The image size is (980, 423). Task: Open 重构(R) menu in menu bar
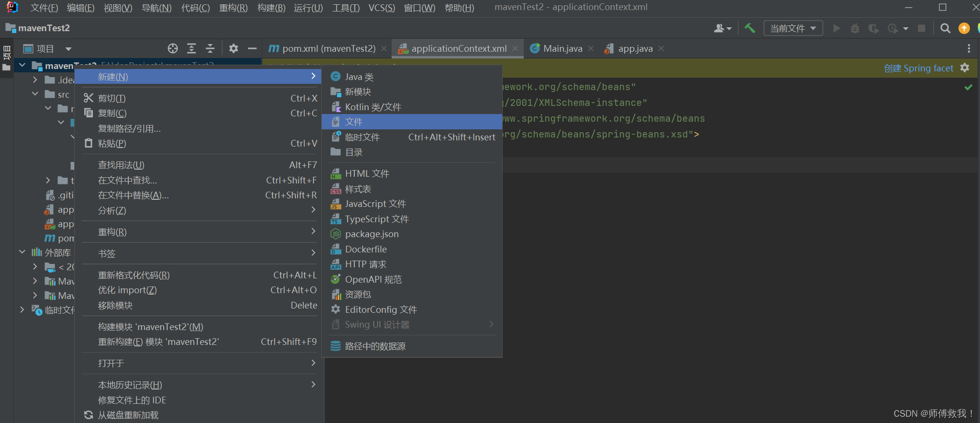tap(233, 8)
